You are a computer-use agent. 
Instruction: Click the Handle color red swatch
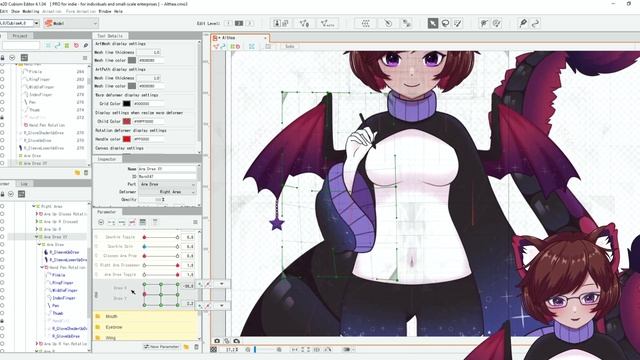coord(127,139)
